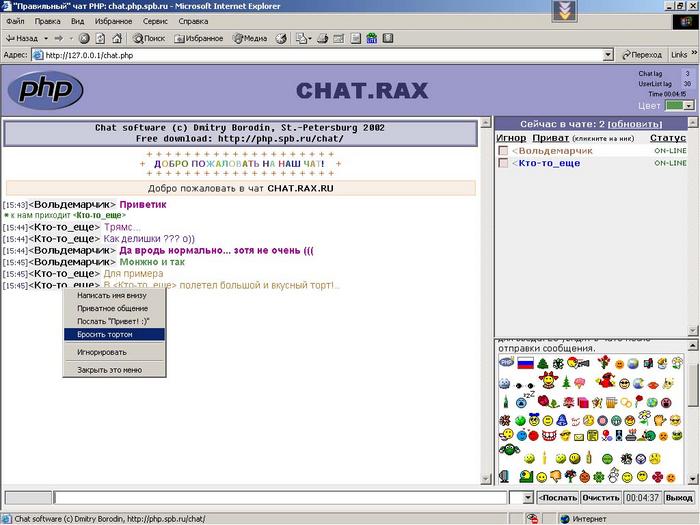Open the Цвет color dropdown arrow
This screenshot has width=700, height=525.
(689, 106)
